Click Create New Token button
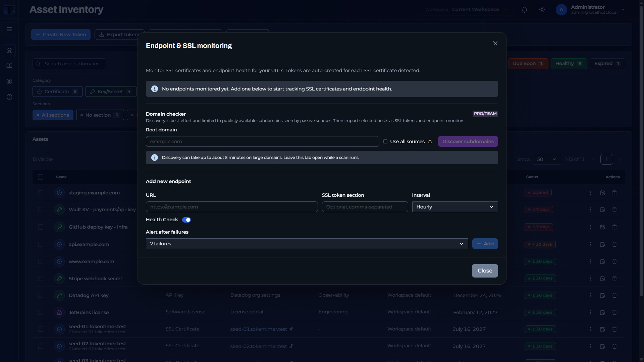The width and height of the screenshot is (644, 362). (x=61, y=35)
